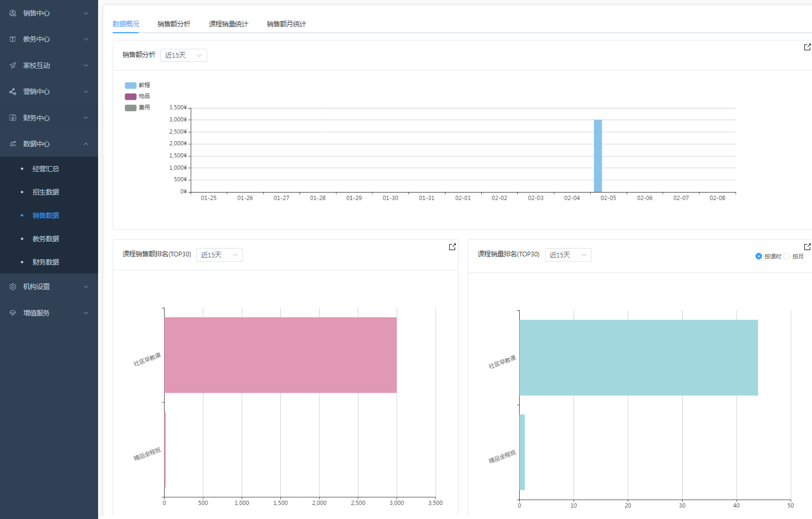812x519 pixels.
Task: Expand the 机构设置 menu chevron
Action: (86, 286)
